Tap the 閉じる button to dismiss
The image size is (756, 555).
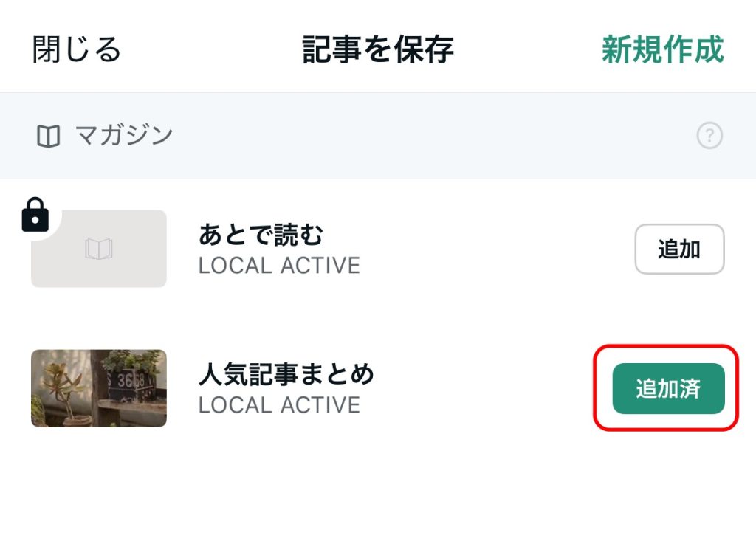(76, 49)
